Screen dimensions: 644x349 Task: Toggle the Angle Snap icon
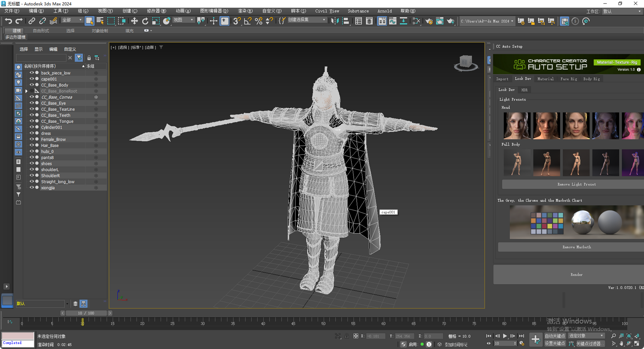[248, 21]
